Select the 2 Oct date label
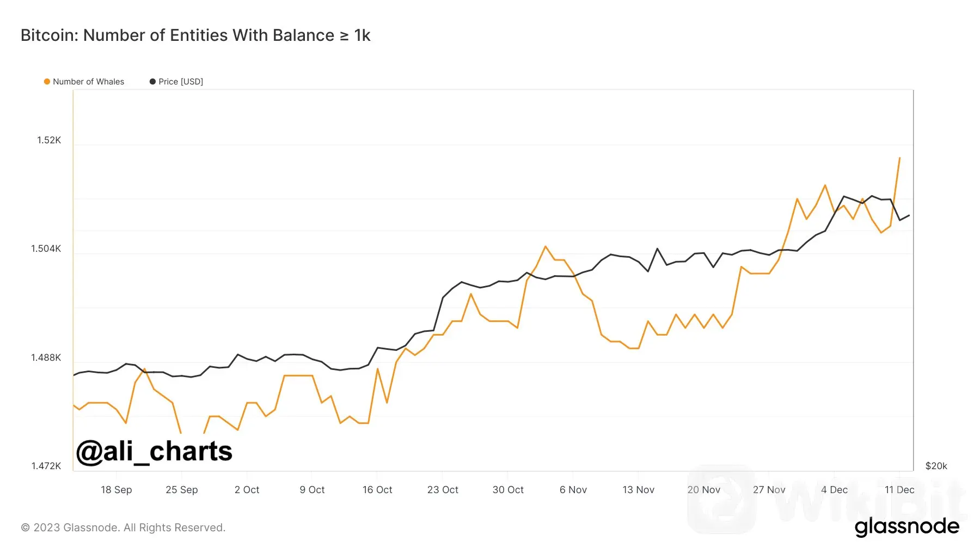This screenshot has width=980, height=552. point(247,489)
